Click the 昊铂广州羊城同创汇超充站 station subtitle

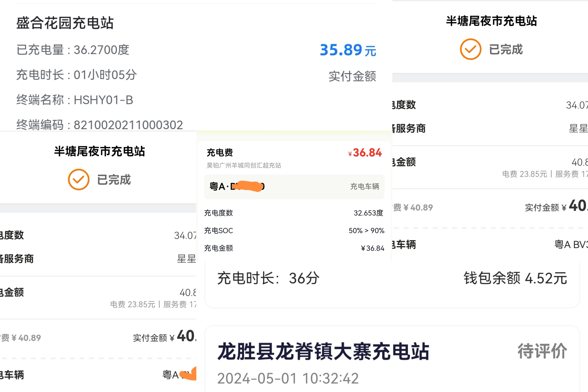pos(244,166)
